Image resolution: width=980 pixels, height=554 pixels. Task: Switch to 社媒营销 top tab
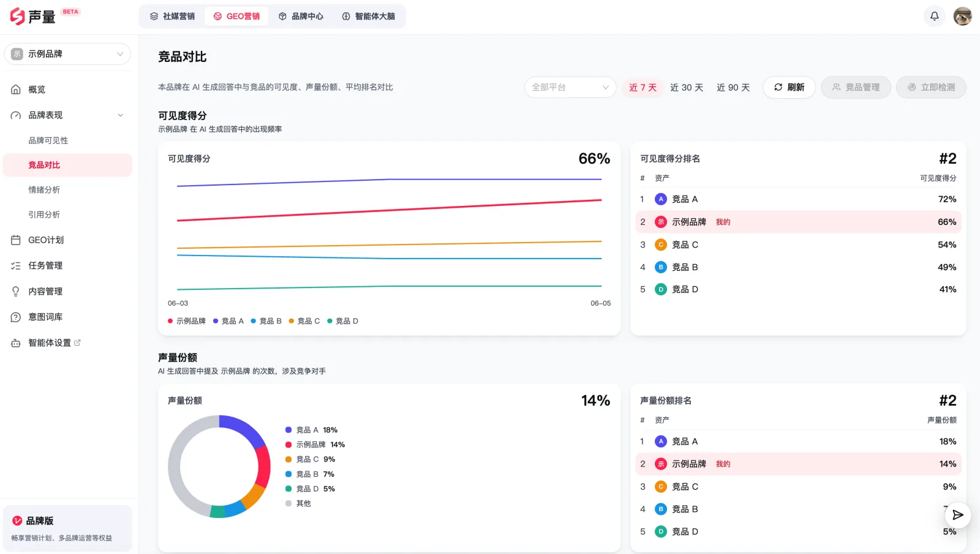[172, 17]
